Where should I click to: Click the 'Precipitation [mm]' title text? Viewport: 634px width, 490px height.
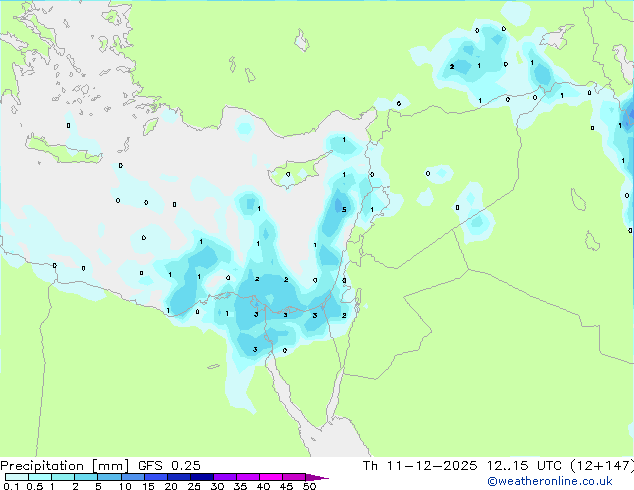[x=65, y=466]
